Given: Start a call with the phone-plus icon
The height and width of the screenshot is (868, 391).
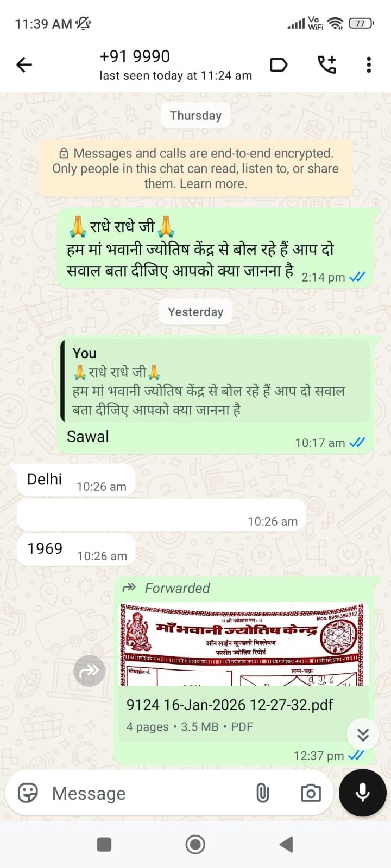Looking at the screenshot, I should (327, 65).
